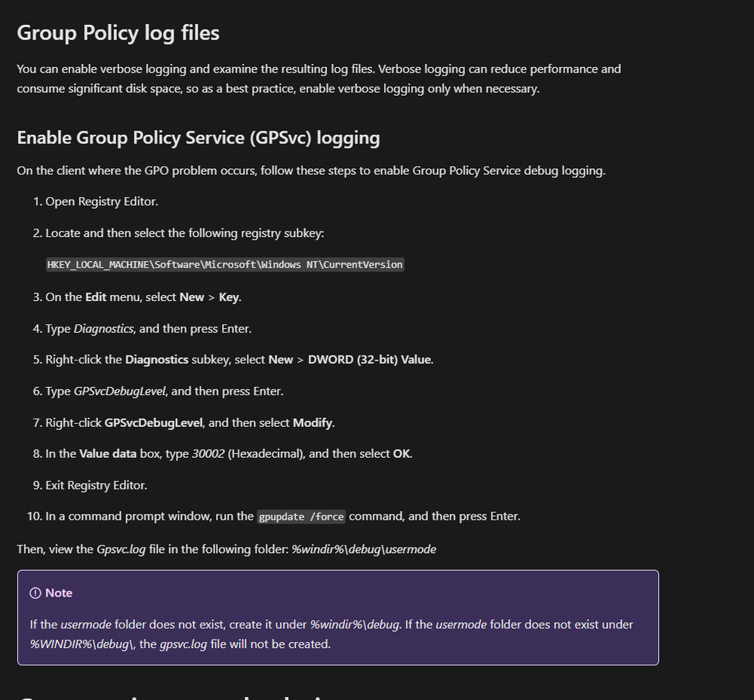Click the Open Registry Editor step text

pos(102,201)
